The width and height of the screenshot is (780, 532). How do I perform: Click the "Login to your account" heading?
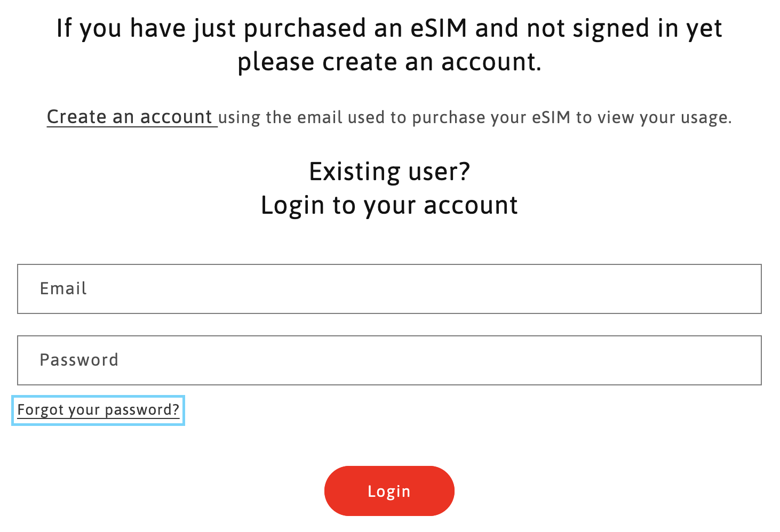click(x=389, y=205)
